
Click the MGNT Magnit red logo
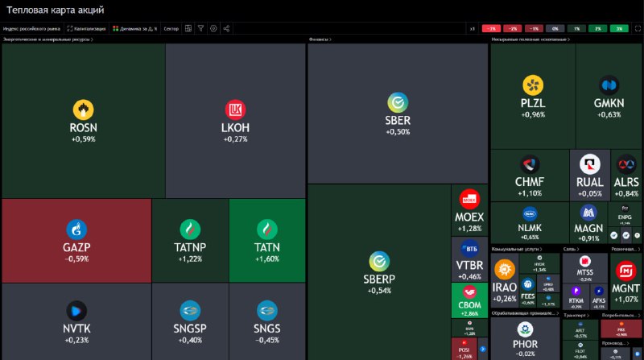[x=626, y=271]
